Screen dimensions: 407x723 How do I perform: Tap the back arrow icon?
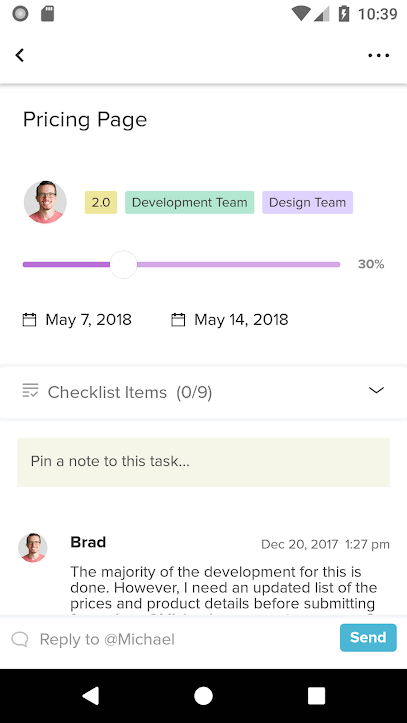click(x=19, y=55)
